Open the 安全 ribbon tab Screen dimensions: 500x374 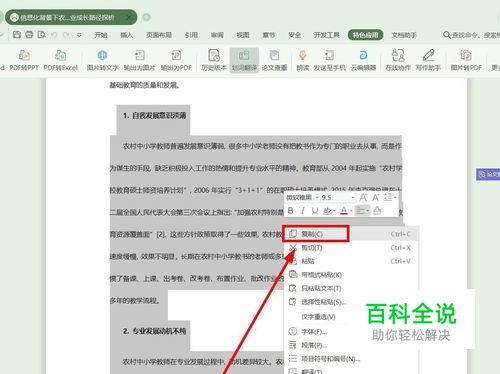click(x=295, y=35)
